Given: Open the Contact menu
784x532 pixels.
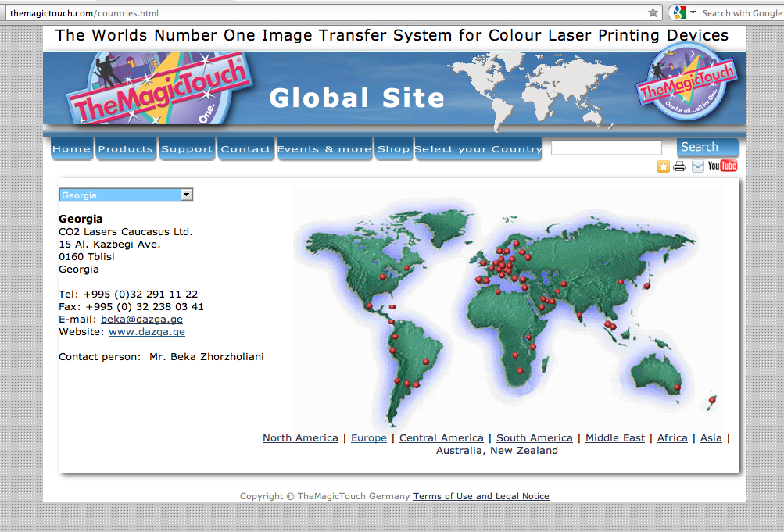Looking at the screenshot, I should click(x=246, y=149).
